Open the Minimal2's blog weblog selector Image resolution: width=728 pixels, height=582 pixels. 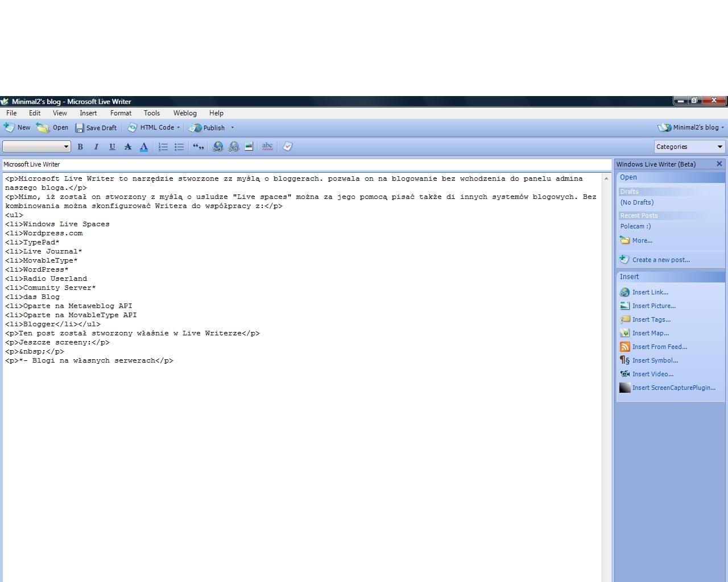(691, 128)
